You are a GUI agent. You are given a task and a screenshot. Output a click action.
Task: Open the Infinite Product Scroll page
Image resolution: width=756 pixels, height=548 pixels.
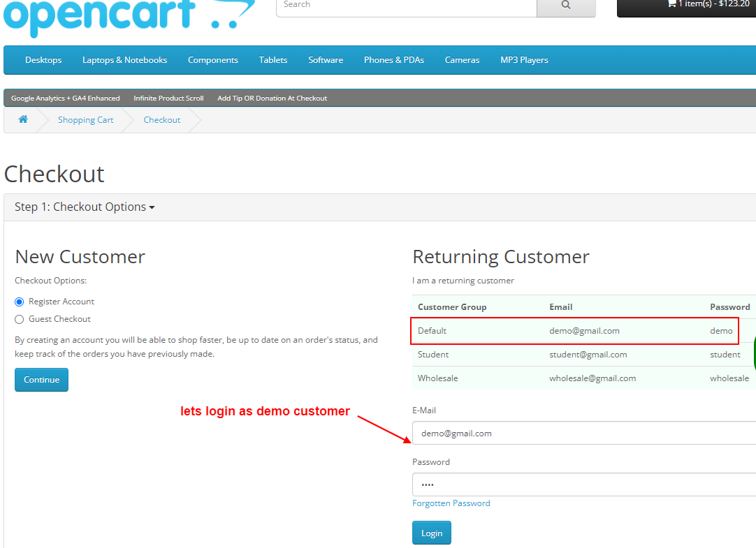(x=168, y=98)
